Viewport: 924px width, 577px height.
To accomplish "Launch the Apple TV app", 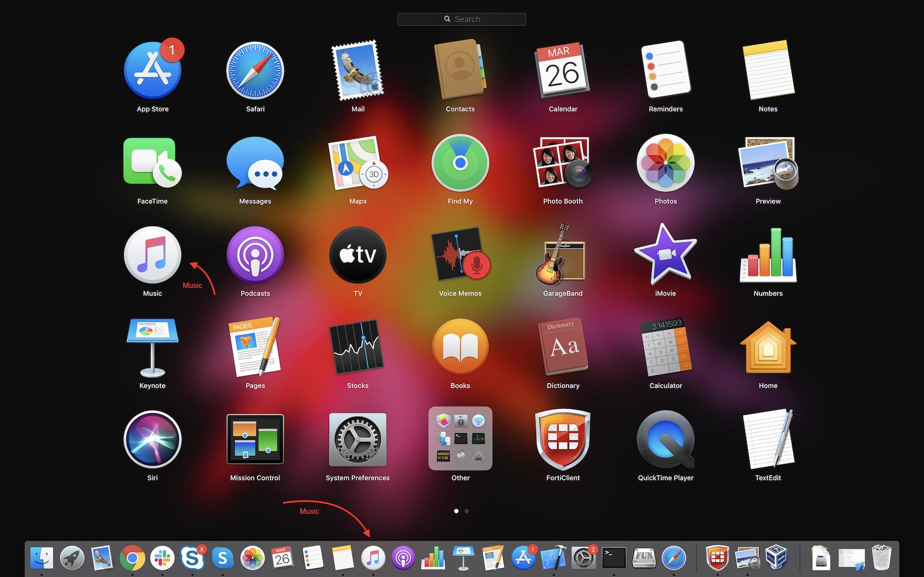I will point(357,255).
